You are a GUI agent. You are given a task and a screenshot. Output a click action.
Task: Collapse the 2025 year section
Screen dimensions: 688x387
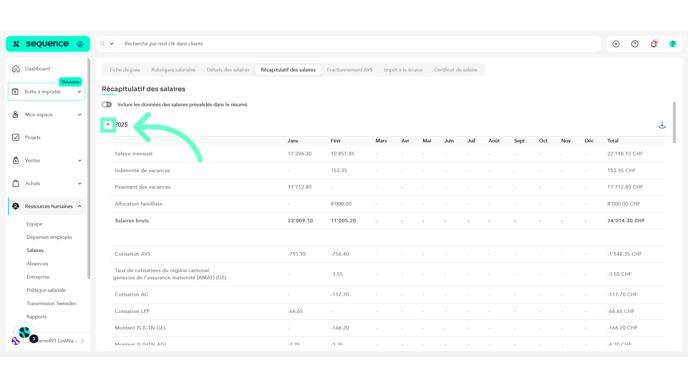[108, 125]
